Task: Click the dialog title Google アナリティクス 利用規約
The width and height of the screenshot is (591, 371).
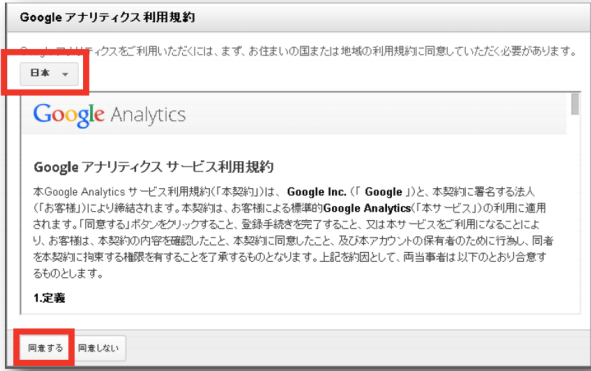Action: [107, 17]
